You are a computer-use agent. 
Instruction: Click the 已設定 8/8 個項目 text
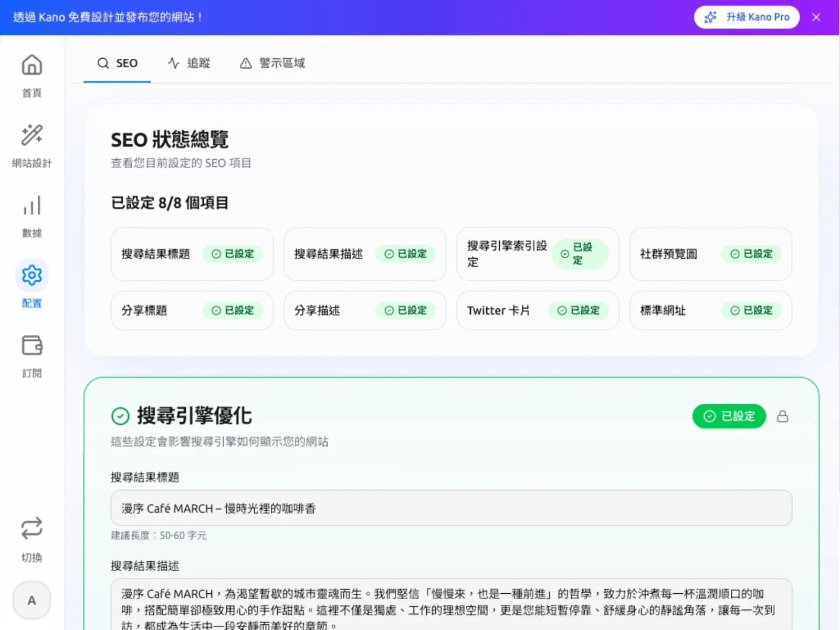pyautogui.click(x=170, y=203)
